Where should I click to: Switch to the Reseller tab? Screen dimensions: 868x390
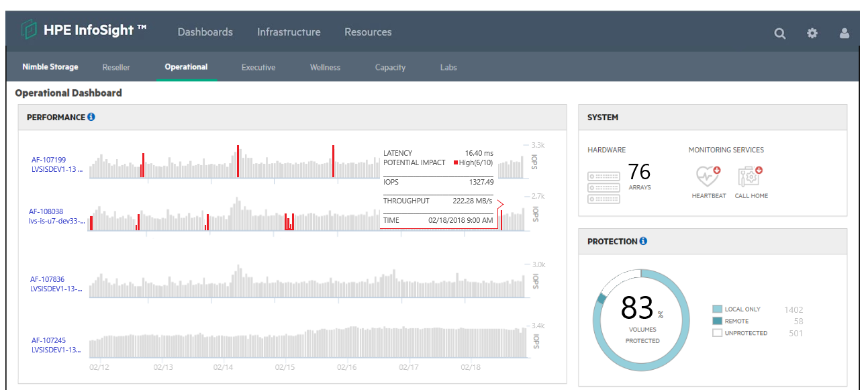pos(116,67)
